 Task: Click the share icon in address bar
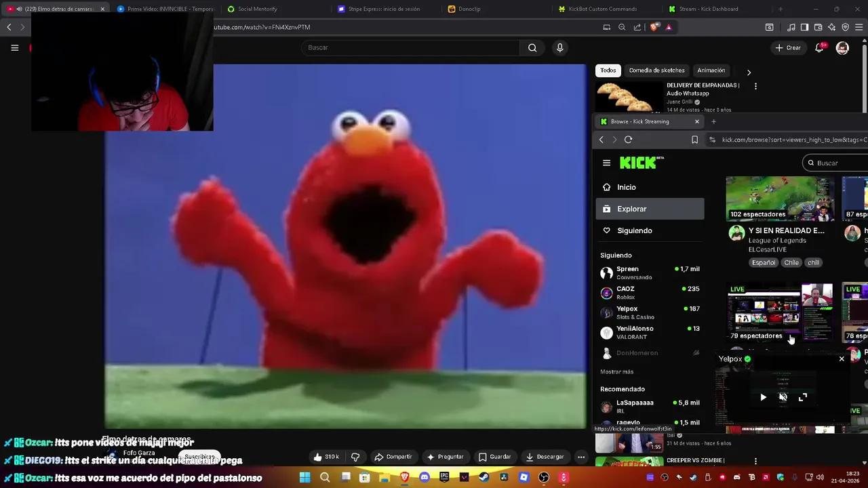(637, 27)
